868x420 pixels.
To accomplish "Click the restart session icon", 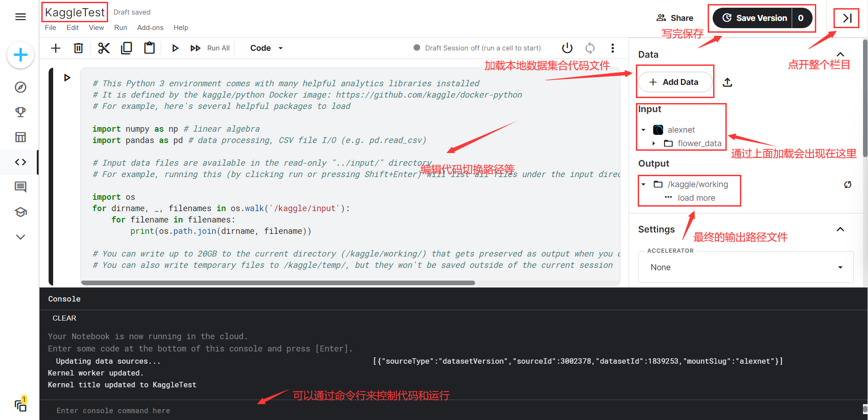I will click(x=590, y=48).
